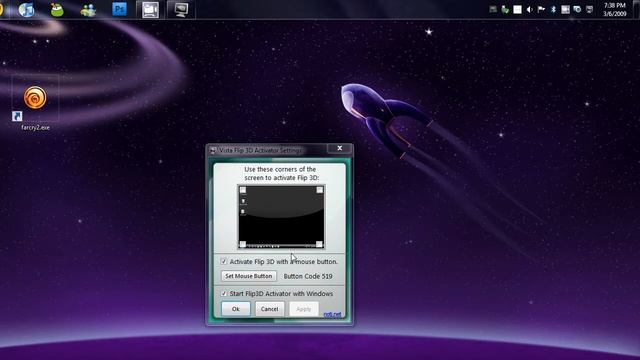The image size is (640, 360).
Task: Click the Button Code 519 text
Action: tap(308, 276)
